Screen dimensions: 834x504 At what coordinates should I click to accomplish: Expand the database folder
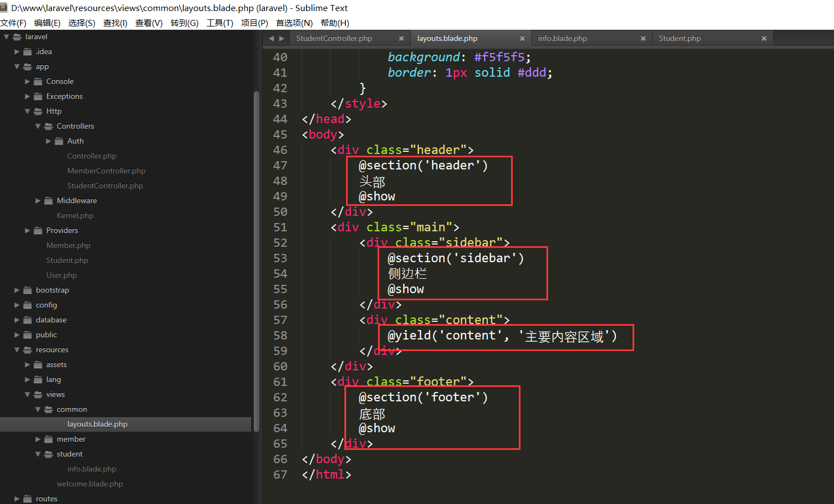pyautogui.click(x=17, y=320)
